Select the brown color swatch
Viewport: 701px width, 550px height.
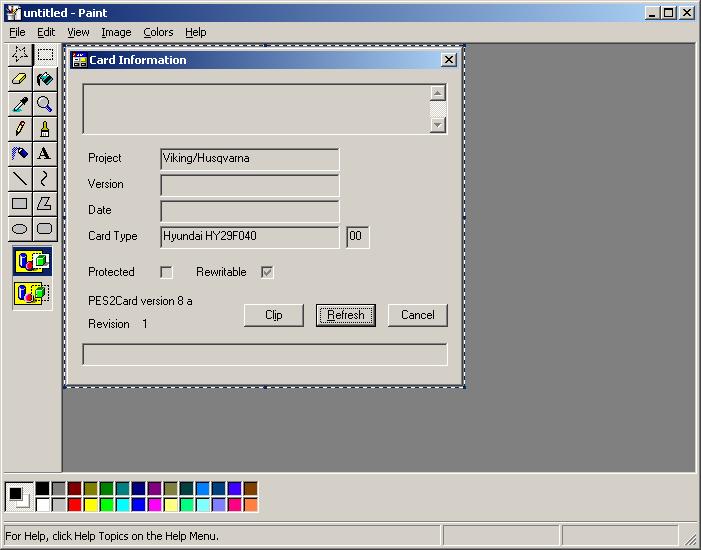[x=251, y=488]
